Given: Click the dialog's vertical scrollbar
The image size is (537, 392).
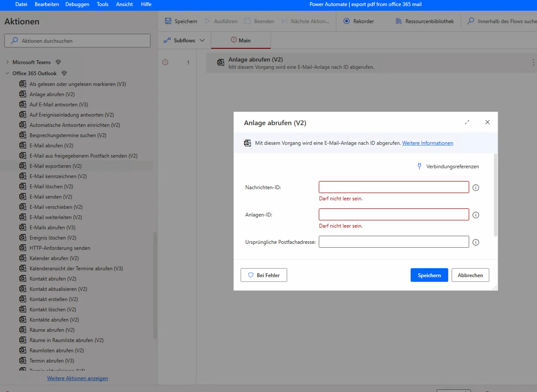Looking at the screenshot, I should (x=496, y=195).
